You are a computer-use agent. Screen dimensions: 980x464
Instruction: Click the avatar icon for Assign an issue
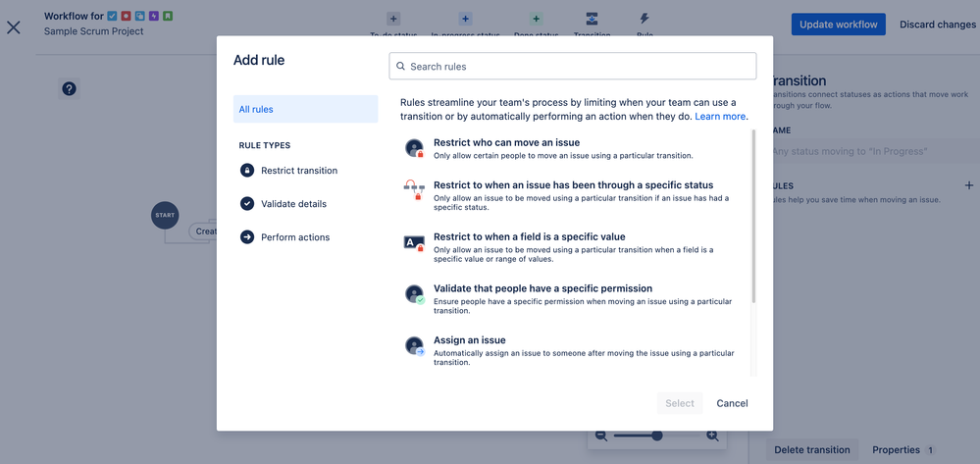coord(414,346)
